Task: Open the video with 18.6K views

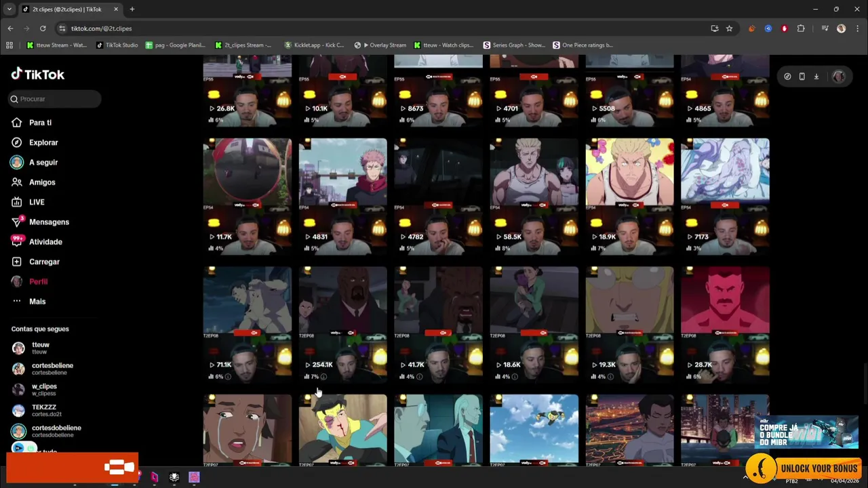Action: click(x=534, y=325)
